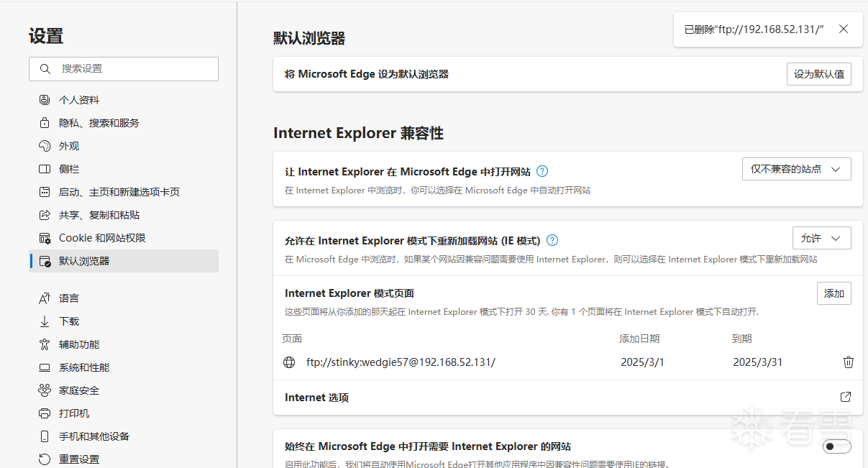The height and width of the screenshot is (468, 868).
Task: Click the icon for 启动、主页和新建选项卡页
Action: 45,192
